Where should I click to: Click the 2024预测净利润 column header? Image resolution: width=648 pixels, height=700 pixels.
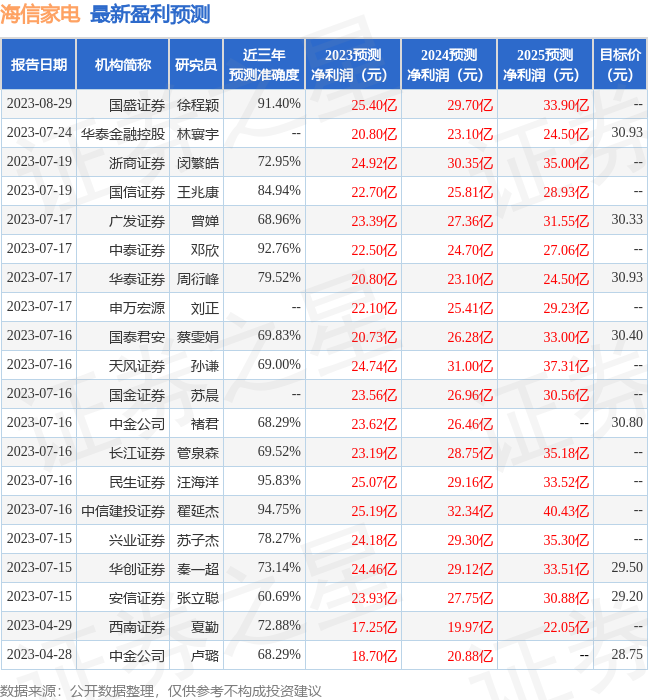449,65
